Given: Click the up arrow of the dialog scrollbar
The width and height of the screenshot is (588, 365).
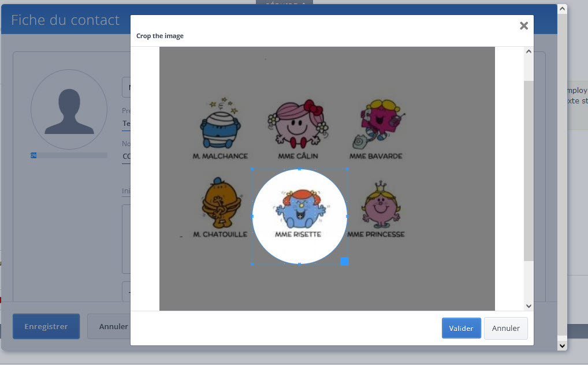Looking at the screenshot, I should click(529, 51).
